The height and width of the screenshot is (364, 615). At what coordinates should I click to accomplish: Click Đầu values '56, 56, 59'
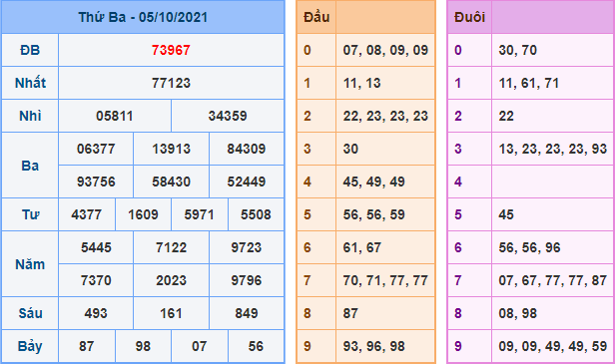[x=373, y=214]
